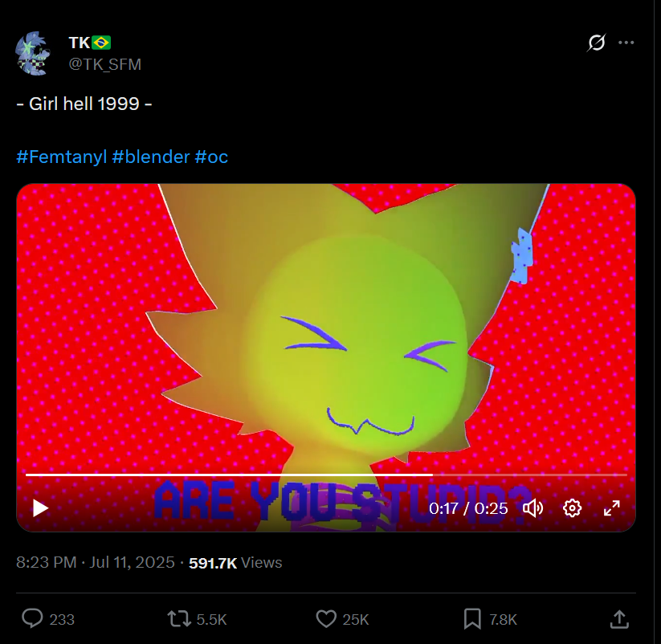Play the video
The image size is (661, 644).
coord(40,507)
